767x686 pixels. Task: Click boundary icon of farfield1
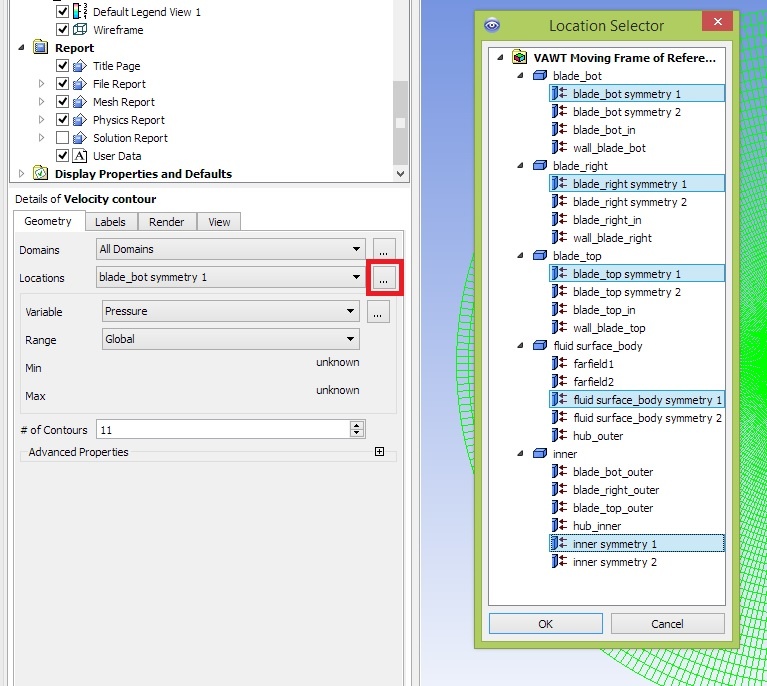559,364
